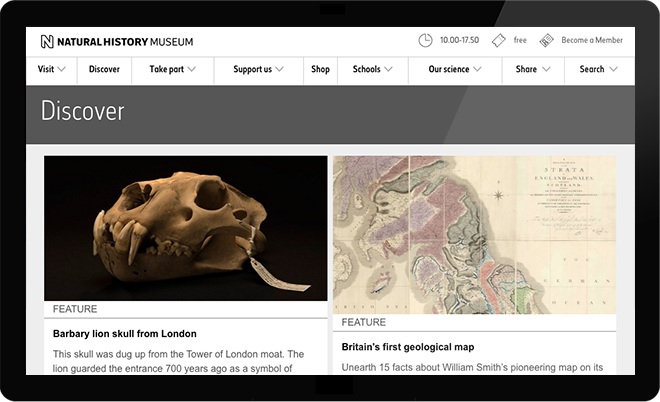
Task: Expand the Visit chevron arrow
Action: pyautogui.click(x=61, y=69)
